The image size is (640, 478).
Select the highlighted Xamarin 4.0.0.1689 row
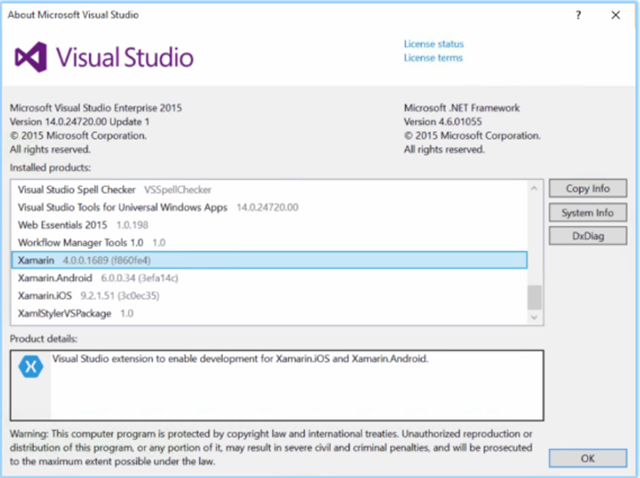point(269,260)
